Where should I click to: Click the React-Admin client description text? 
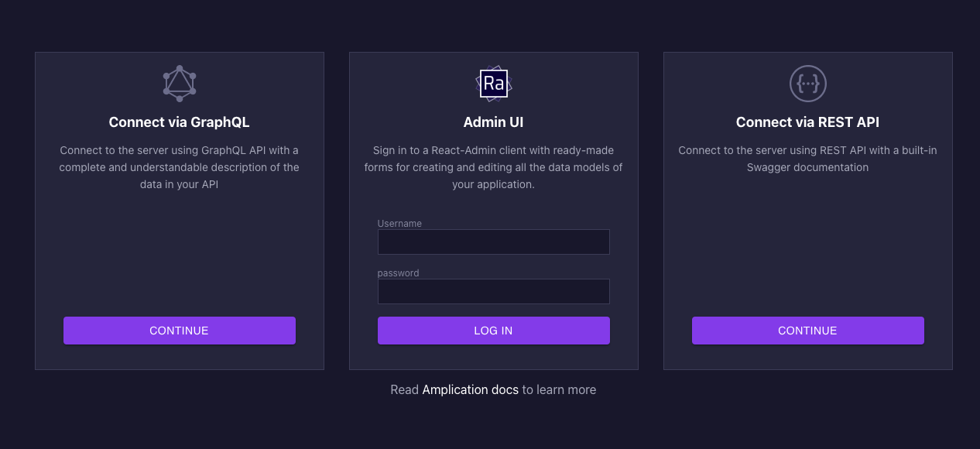coord(494,167)
